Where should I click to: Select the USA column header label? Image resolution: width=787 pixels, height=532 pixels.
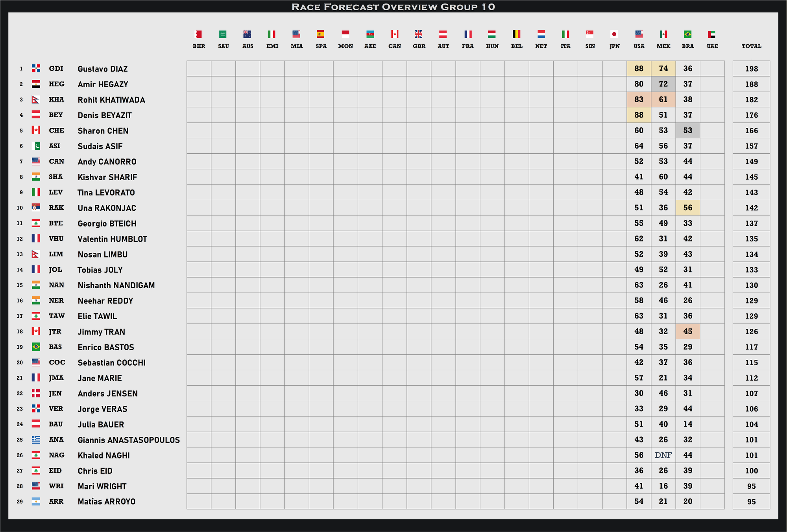click(639, 46)
